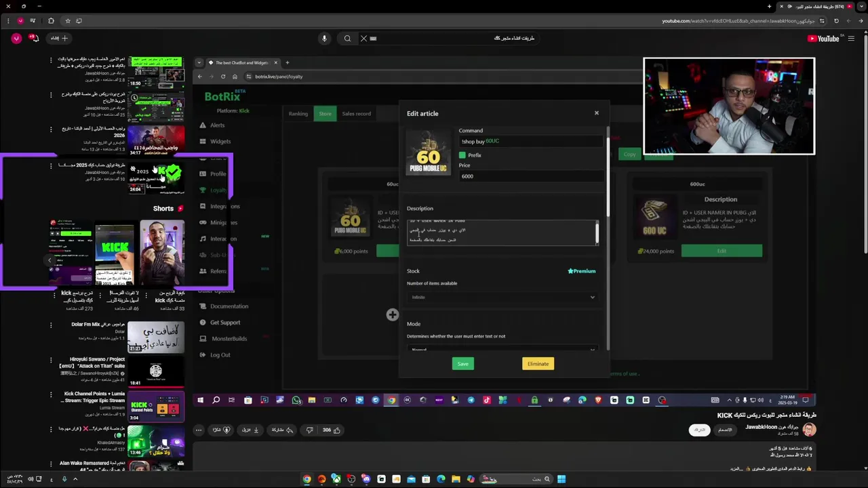Open browser extensions puzzle icon
The width and height of the screenshot is (868, 488).
(51, 21)
